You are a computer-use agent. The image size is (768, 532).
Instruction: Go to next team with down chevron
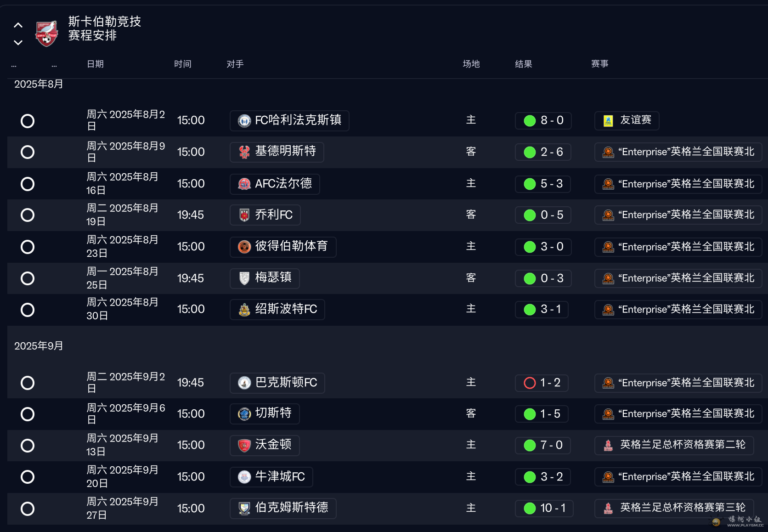pos(18,43)
